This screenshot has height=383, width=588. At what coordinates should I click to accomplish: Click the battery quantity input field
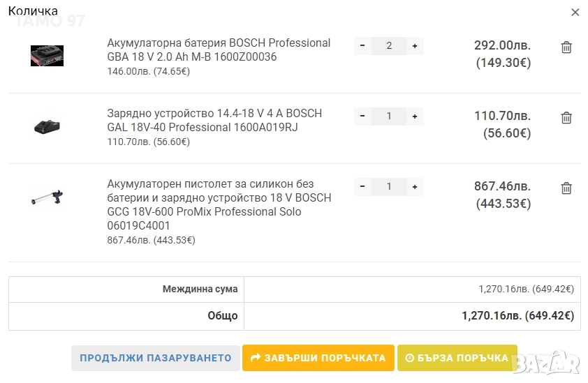[x=389, y=46]
